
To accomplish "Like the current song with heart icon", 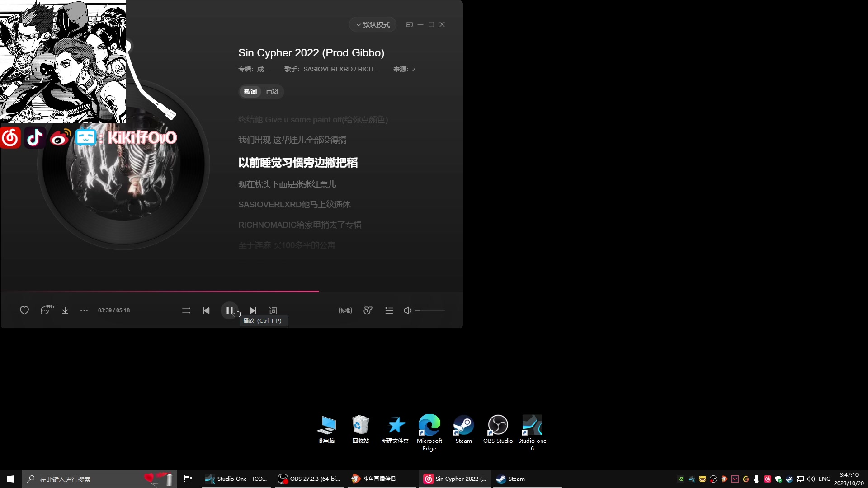I will pyautogui.click(x=24, y=310).
